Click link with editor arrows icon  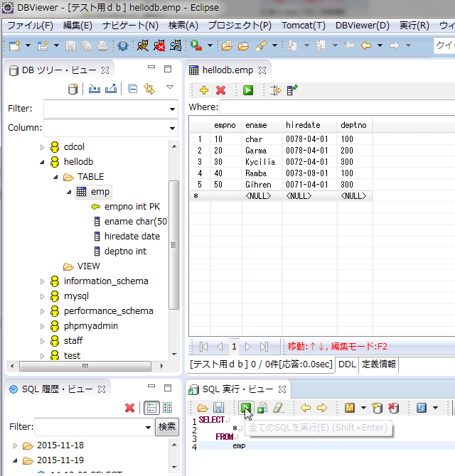point(149,89)
